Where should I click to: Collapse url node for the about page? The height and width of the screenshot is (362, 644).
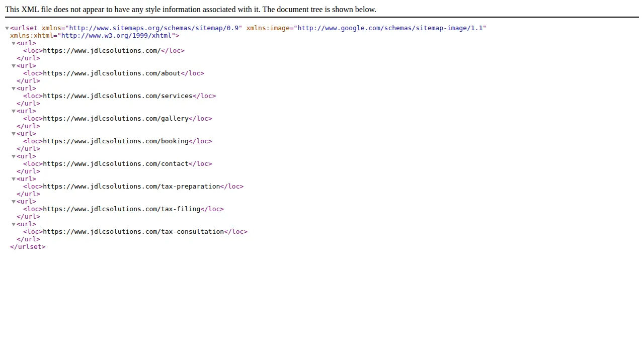[x=14, y=66]
